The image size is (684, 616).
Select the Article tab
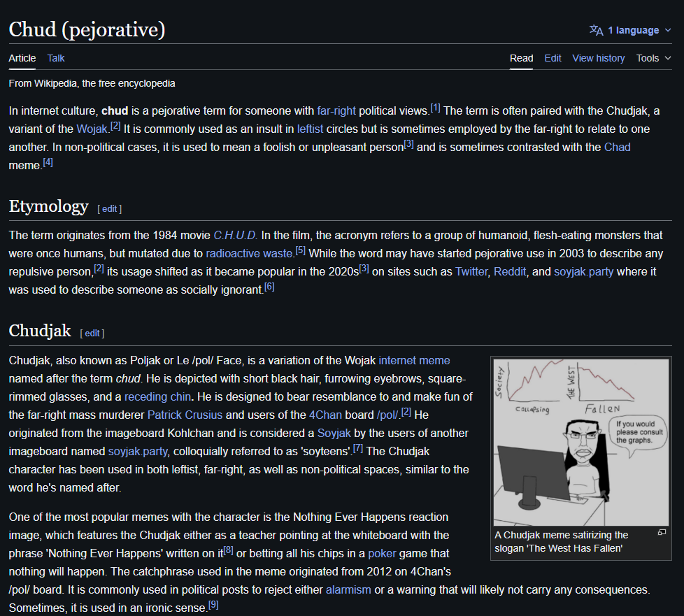(x=22, y=58)
